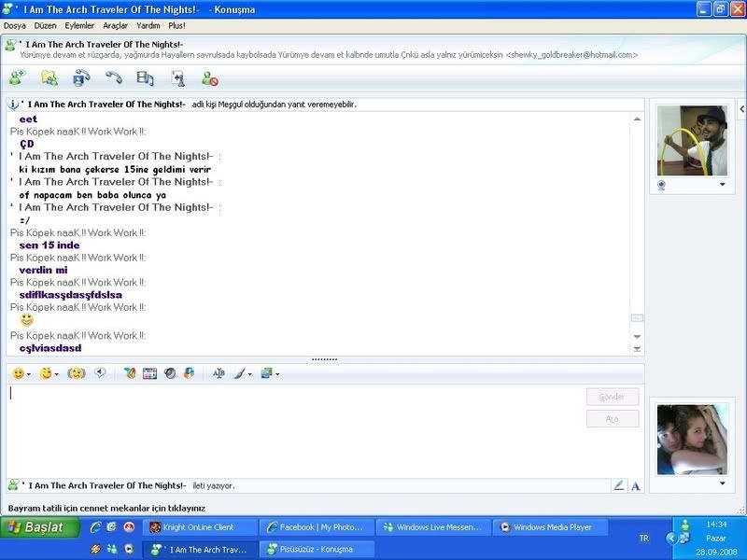Click the contact email address in header
Viewport: 747px width, 560px height.
click(x=571, y=55)
